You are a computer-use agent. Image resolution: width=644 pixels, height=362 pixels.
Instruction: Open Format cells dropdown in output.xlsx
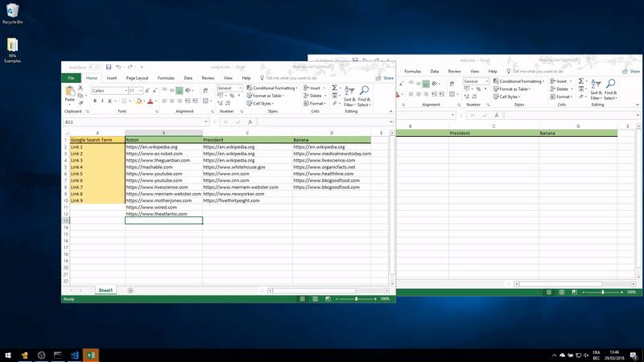tap(315, 104)
